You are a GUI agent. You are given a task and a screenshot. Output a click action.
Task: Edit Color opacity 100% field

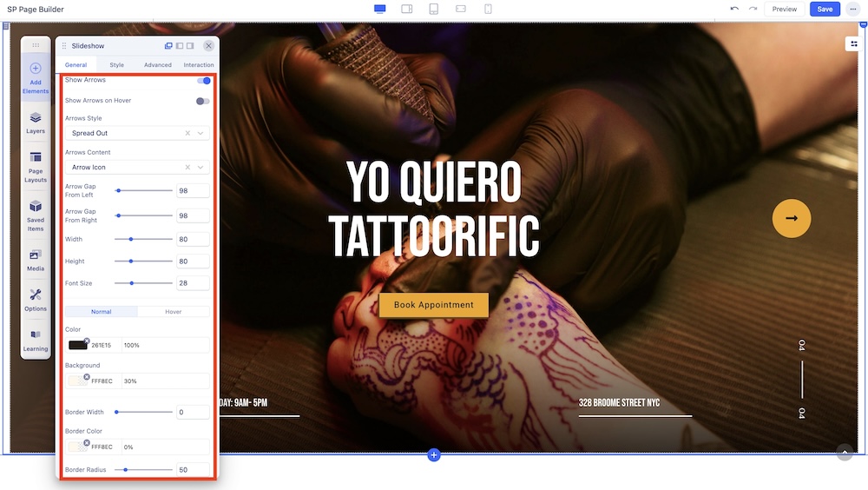coord(166,345)
